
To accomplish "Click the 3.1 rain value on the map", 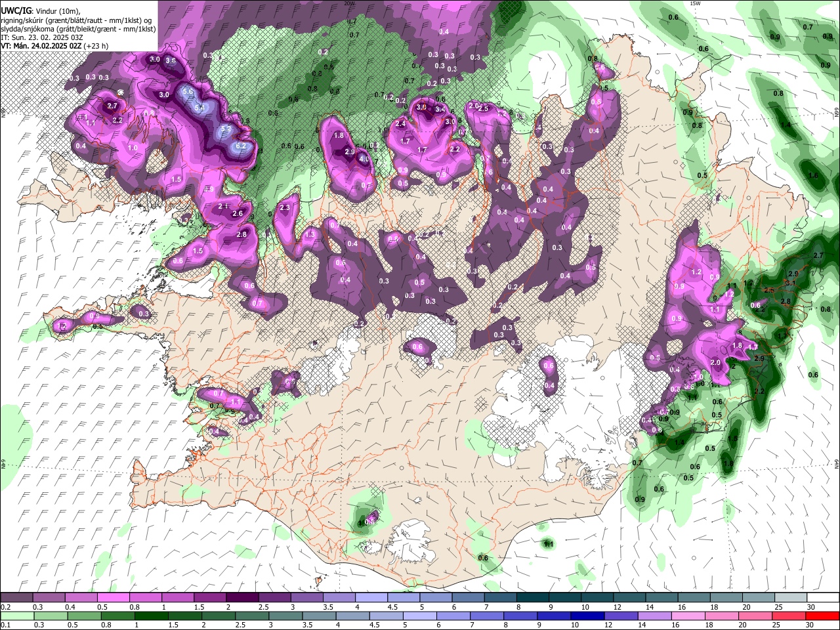I will click(x=791, y=283).
